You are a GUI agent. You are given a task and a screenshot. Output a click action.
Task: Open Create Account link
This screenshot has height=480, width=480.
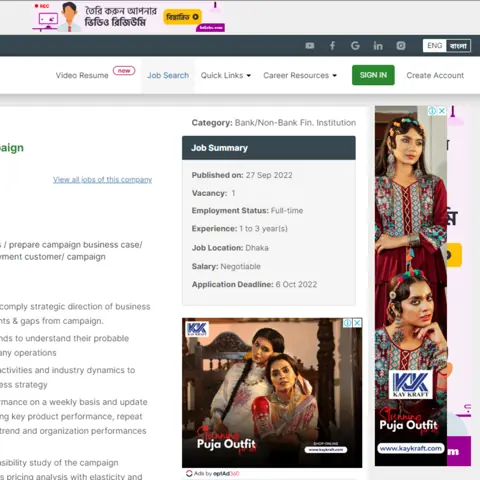click(x=435, y=76)
